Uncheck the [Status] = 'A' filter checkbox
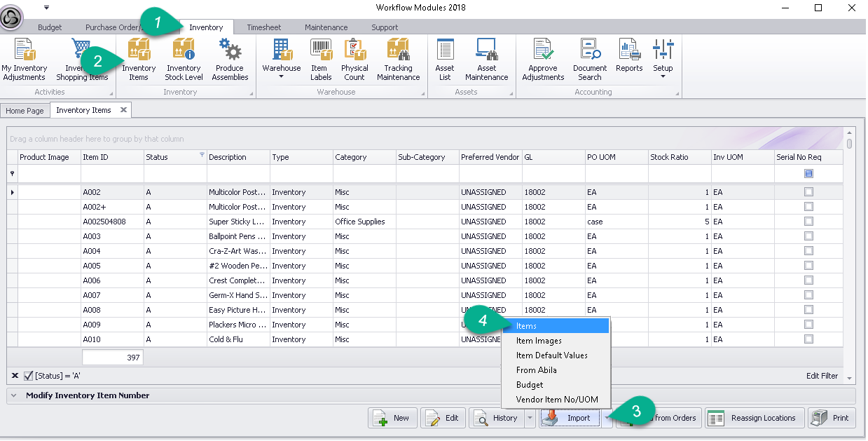Screen dimensions: 868x441 point(29,376)
